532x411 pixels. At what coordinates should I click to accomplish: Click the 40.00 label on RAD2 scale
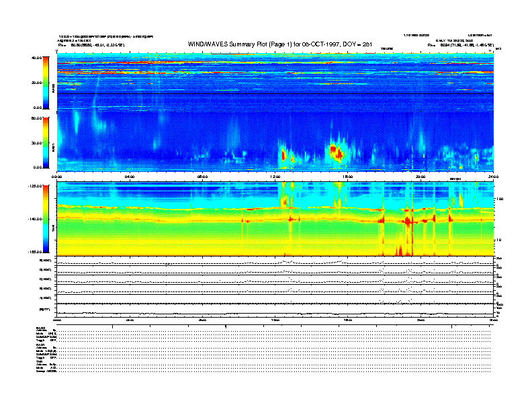coord(37,58)
